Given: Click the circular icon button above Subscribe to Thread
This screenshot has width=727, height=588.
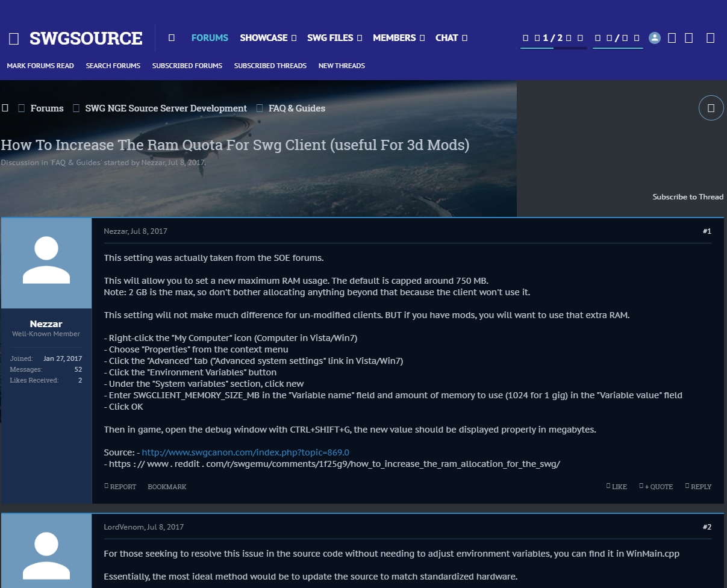Looking at the screenshot, I should [711, 108].
